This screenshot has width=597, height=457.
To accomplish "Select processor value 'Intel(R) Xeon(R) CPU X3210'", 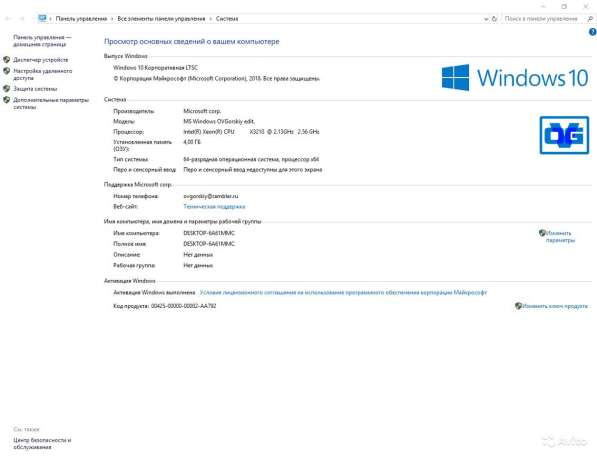I will click(x=224, y=132).
